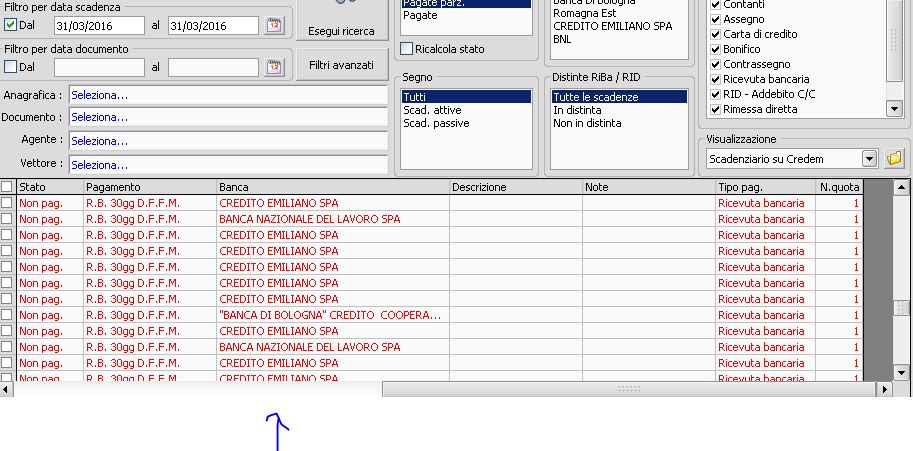
Task: Sort by the Descrizione column header
Action: click(516, 187)
